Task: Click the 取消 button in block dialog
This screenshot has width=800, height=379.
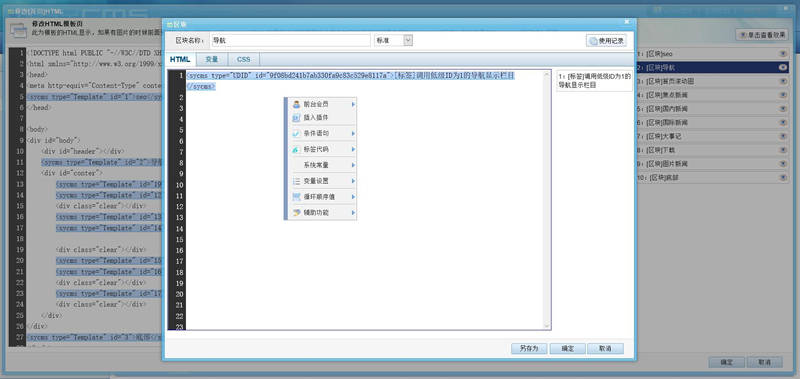Action: 605,348
